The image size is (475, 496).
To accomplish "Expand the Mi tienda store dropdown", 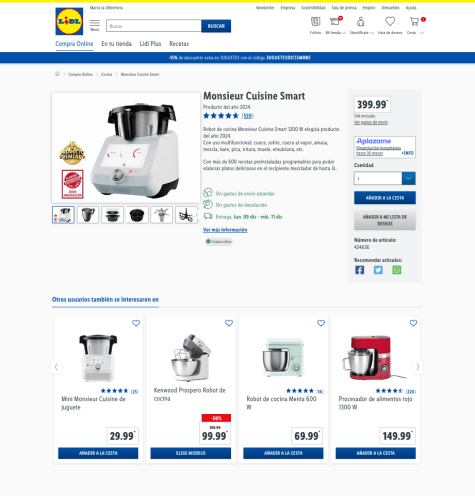I will coord(335,33).
